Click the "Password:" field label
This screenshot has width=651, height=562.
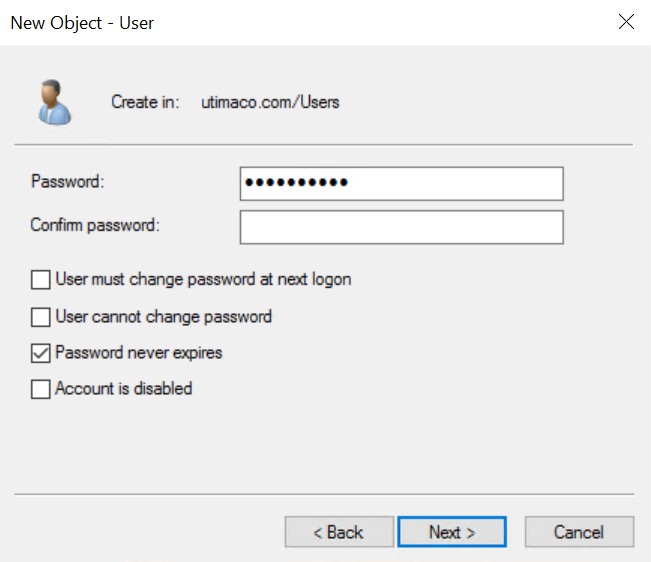(x=68, y=182)
